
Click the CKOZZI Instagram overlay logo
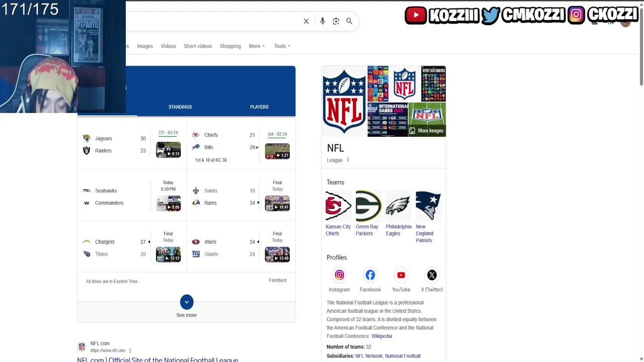pyautogui.click(x=603, y=15)
